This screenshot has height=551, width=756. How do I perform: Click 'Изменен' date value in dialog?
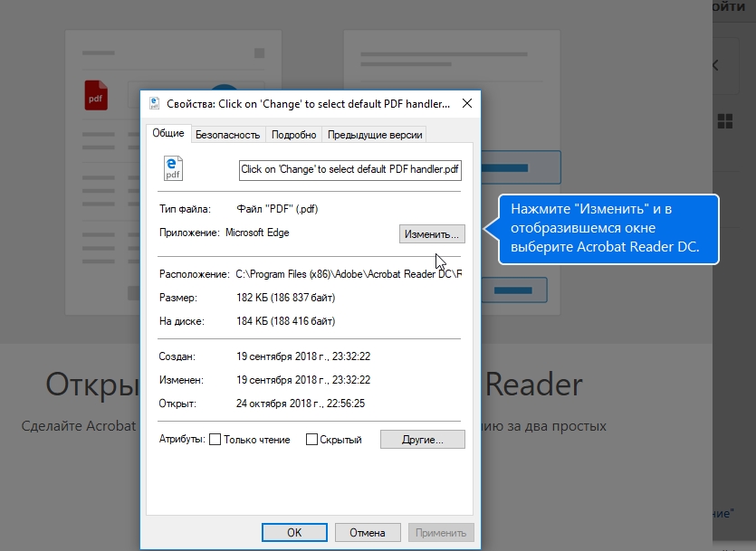[x=303, y=380]
